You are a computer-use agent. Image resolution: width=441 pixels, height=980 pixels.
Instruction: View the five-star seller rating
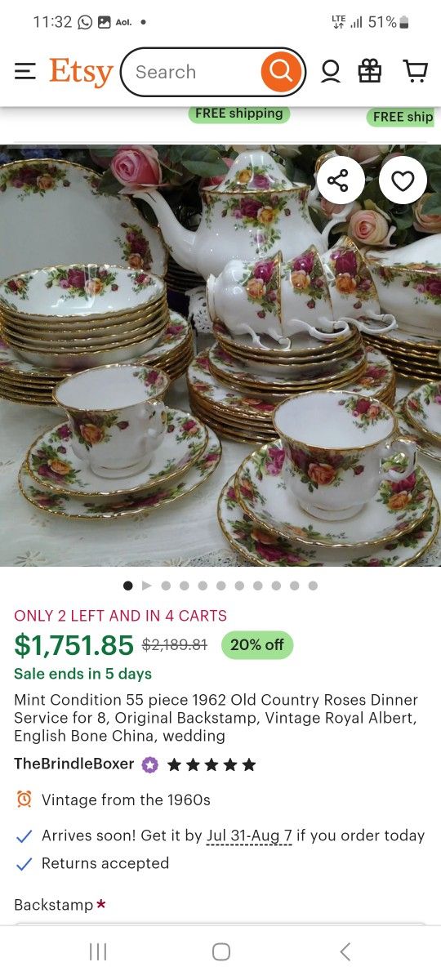pos(212,765)
